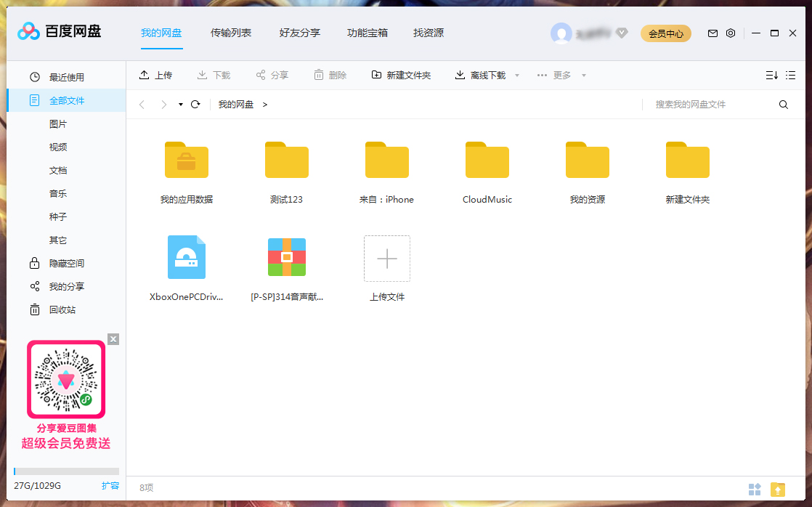Click the storage usage bar showing 27G/1029G

(x=66, y=471)
